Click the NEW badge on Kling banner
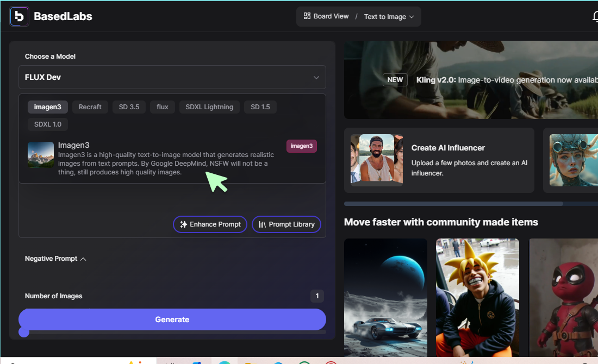The image size is (598, 364). point(395,80)
